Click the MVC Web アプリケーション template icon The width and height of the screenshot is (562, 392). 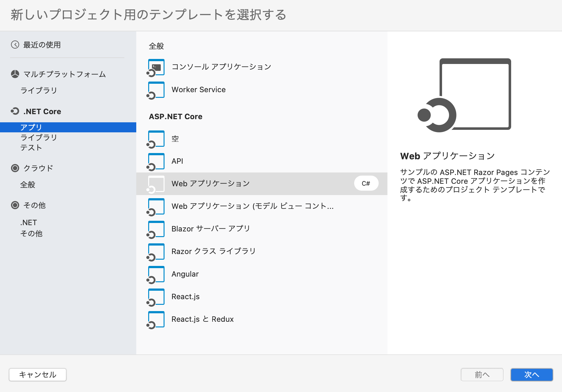tap(156, 207)
